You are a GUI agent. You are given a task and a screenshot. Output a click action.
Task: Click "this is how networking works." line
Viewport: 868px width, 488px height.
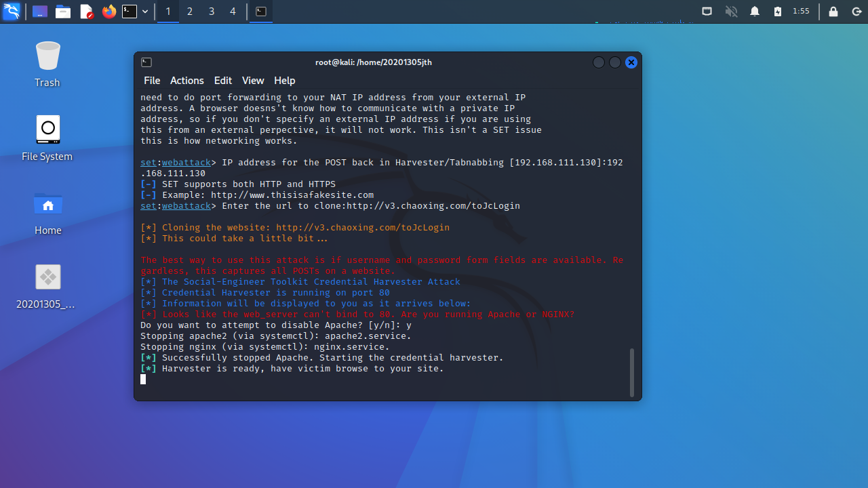[219, 141]
